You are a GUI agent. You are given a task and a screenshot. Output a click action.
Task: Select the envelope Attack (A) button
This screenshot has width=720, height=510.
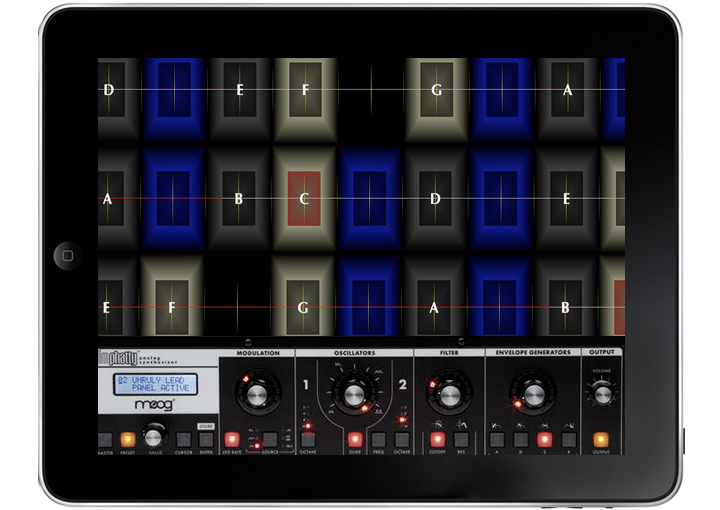coord(497,440)
